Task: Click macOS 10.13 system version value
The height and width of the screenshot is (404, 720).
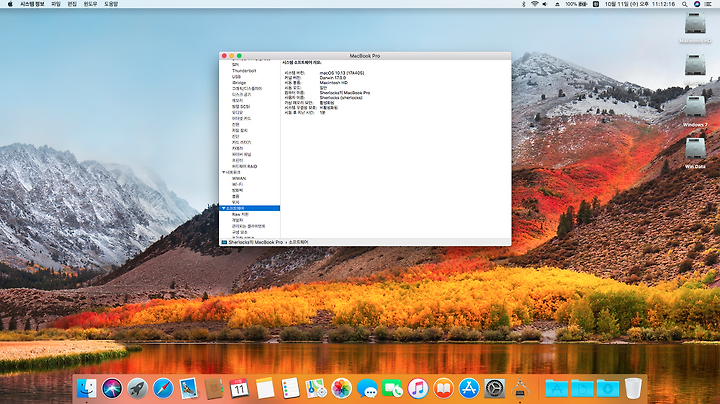Action: (x=342, y=73)
